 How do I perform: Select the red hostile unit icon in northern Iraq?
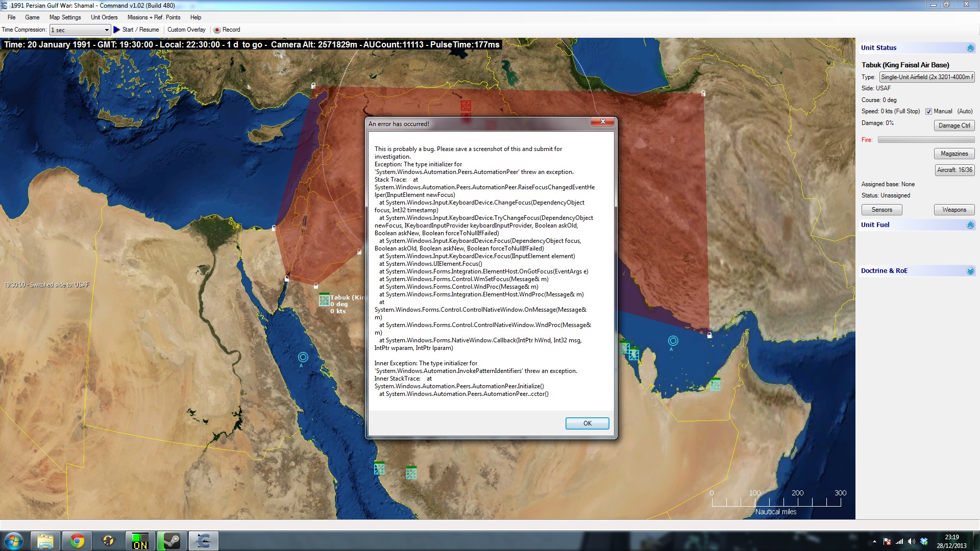pos(465,106)
